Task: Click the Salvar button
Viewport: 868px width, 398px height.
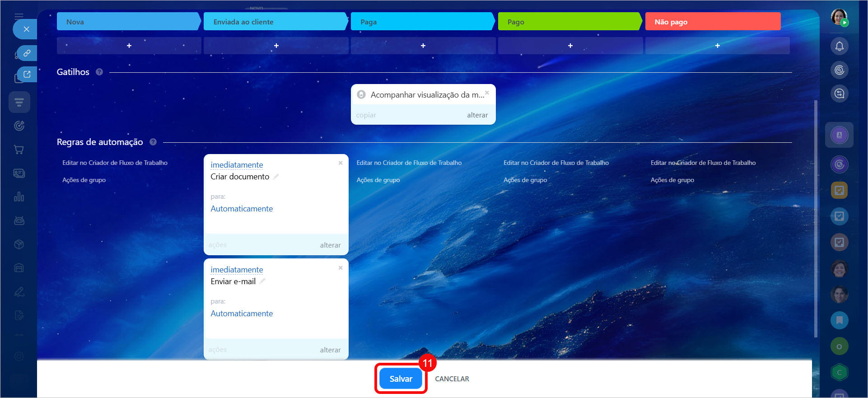Action: (401, 379)
